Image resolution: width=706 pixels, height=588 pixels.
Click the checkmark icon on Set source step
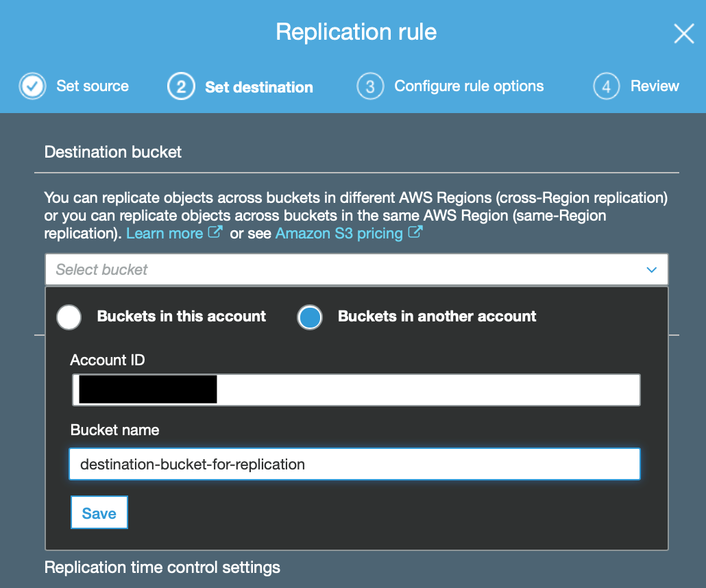[x=32, y=86]
